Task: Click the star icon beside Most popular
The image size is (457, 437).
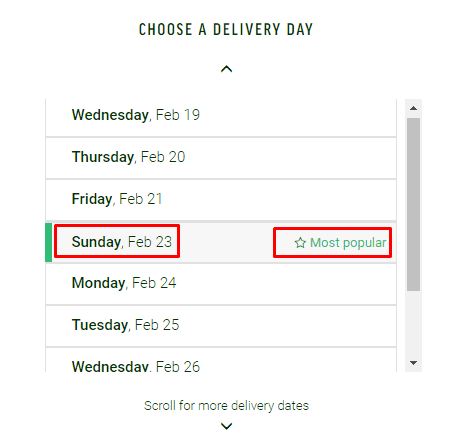Action: [300, 243]
